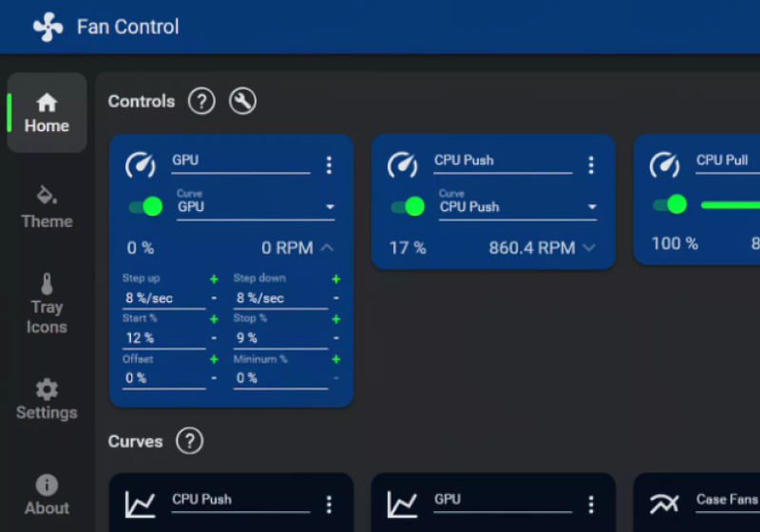Edit the GPU curve name field
Screen dimensions: 760x532
tap(503, 502)
